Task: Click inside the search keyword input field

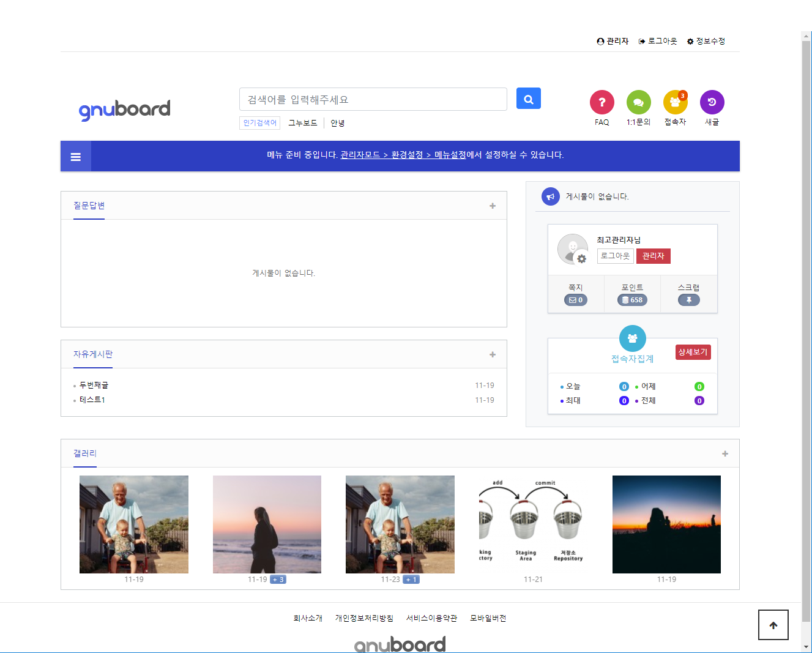Action: [373, 99]
